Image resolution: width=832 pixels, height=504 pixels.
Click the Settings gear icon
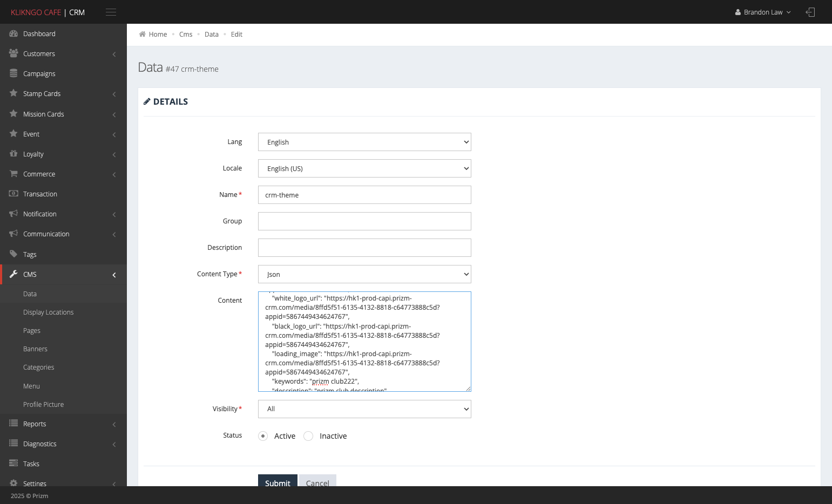click(13, 483)
